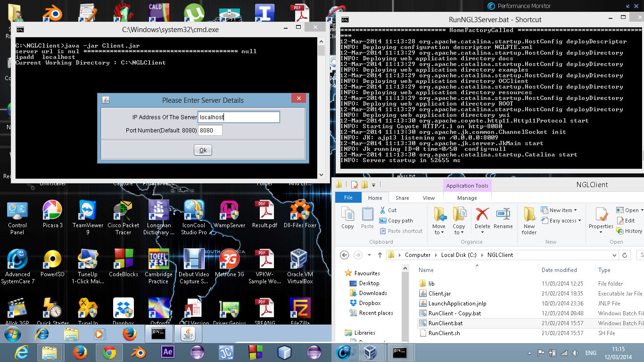
Task: Expand the Easy access dropdown
Action: pos(565,221)
